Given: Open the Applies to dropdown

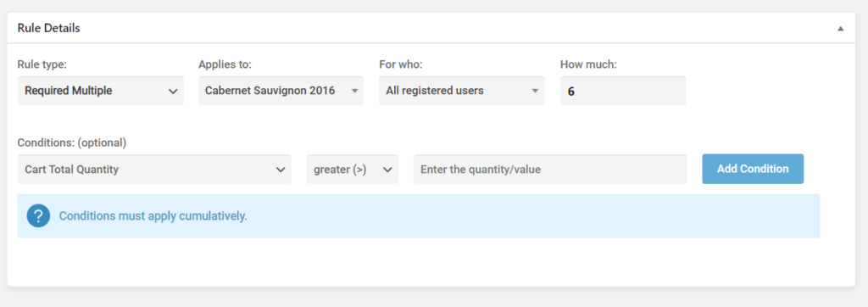Looking at the screenshot, I should (x=281, y=91).
